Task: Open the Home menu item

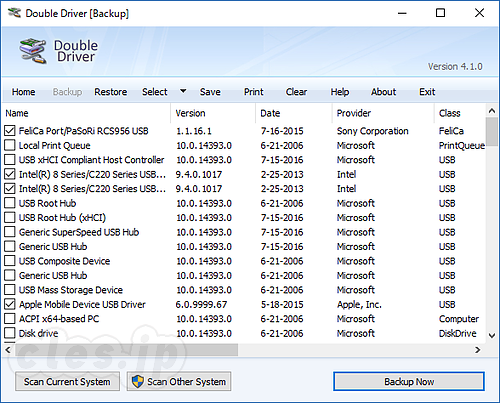Action: (23, 92)
